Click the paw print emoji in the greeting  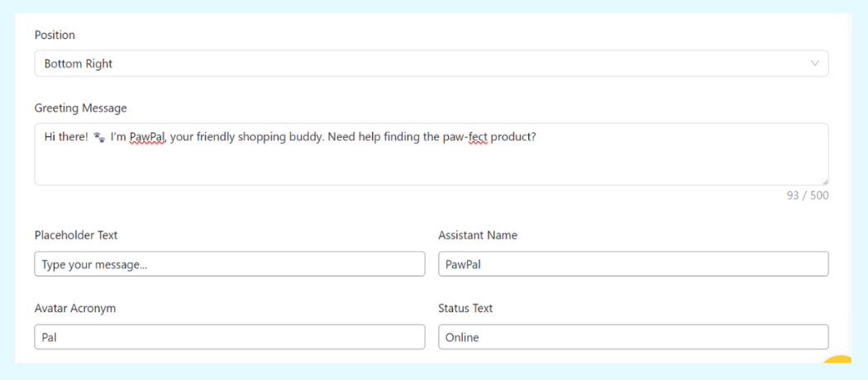[99, 137]
